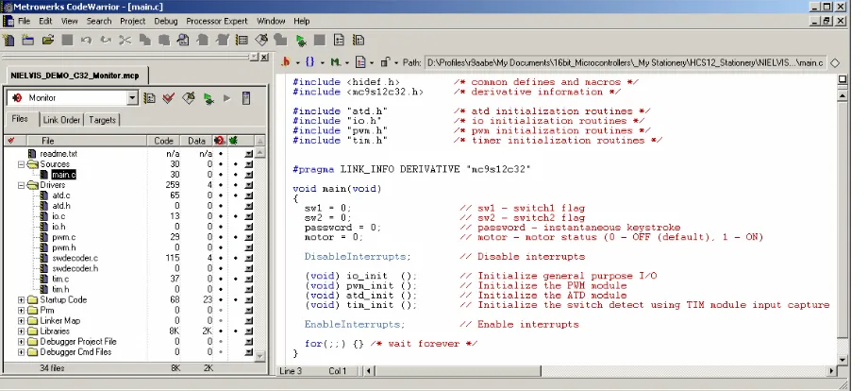Click the diamond icon next to the path

[x=835, y=62]
